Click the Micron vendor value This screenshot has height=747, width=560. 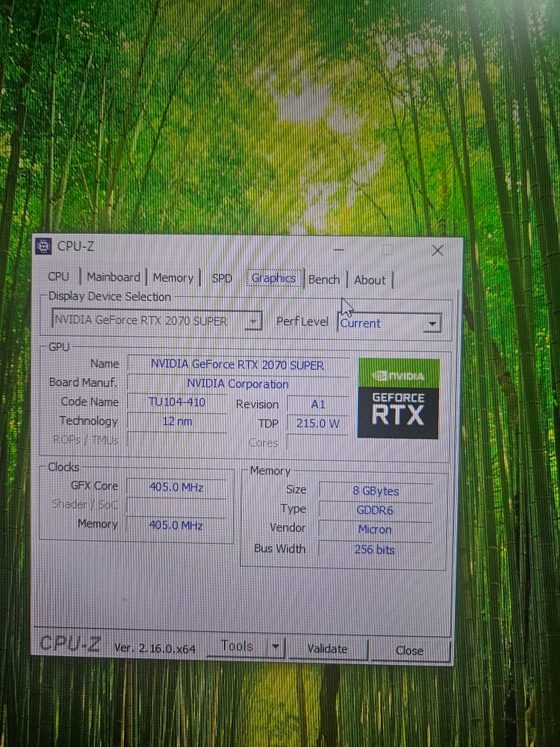pyautogui.click(x=376, y=530)
